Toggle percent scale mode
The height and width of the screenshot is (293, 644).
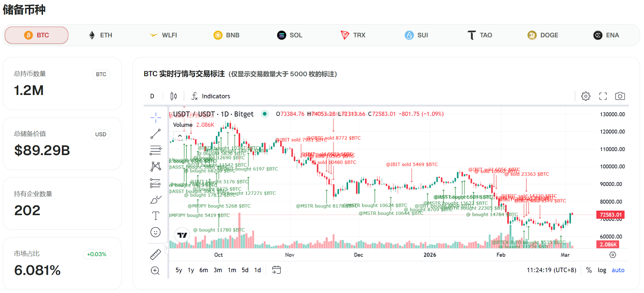click(589, 270)
